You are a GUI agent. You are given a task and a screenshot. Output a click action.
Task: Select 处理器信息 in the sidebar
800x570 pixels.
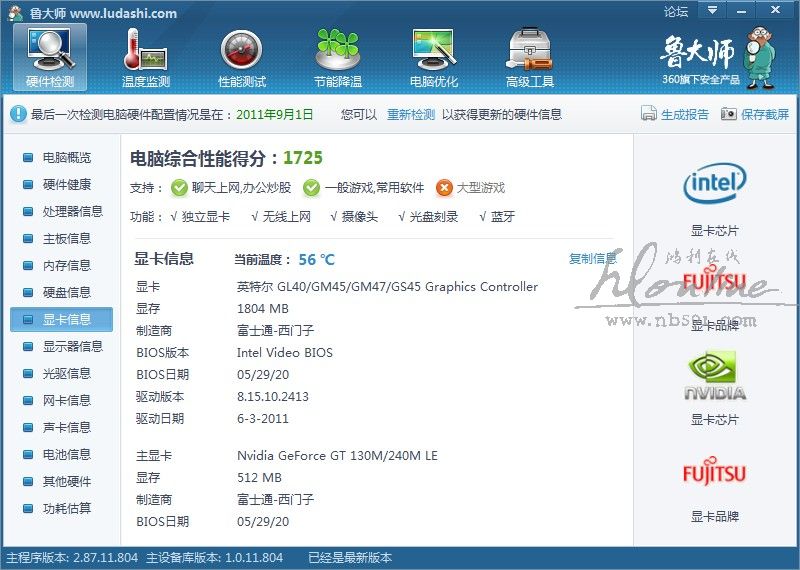[73, 211]
